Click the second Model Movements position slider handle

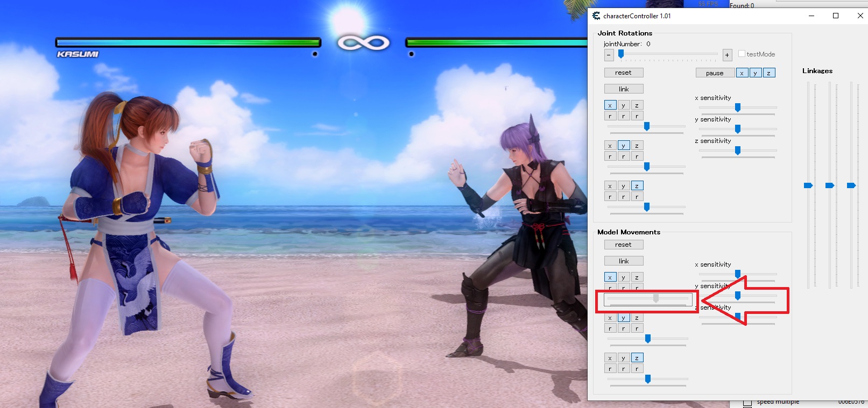648,339
